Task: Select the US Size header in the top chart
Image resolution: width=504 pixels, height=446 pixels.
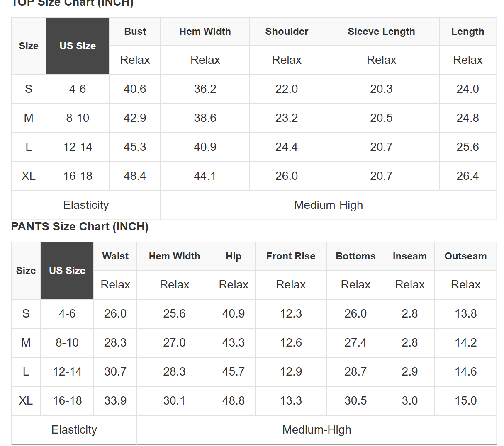Action: point(78,46)
